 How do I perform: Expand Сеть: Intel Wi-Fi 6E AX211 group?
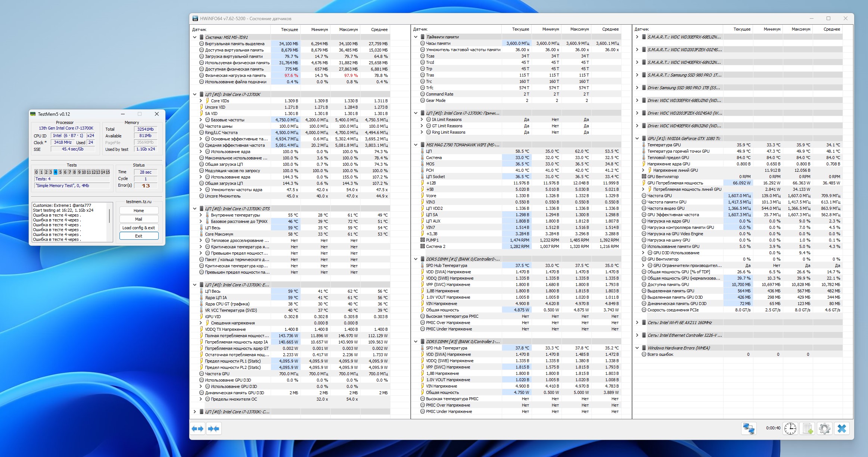point(637,323)
